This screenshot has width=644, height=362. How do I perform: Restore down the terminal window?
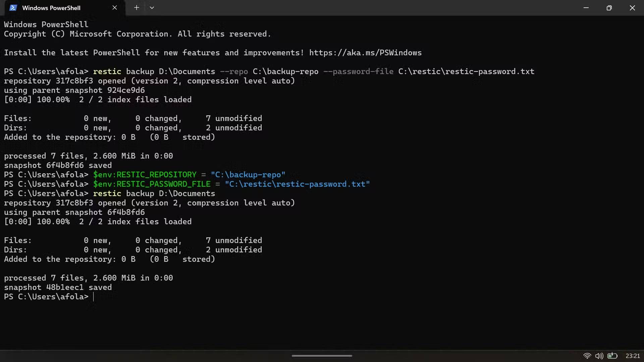pos(609,8)
